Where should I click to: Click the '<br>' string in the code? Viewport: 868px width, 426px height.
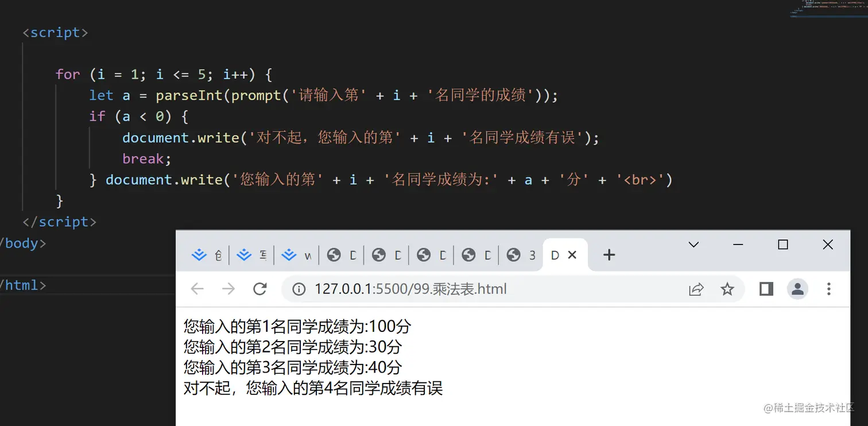point(640,180)
